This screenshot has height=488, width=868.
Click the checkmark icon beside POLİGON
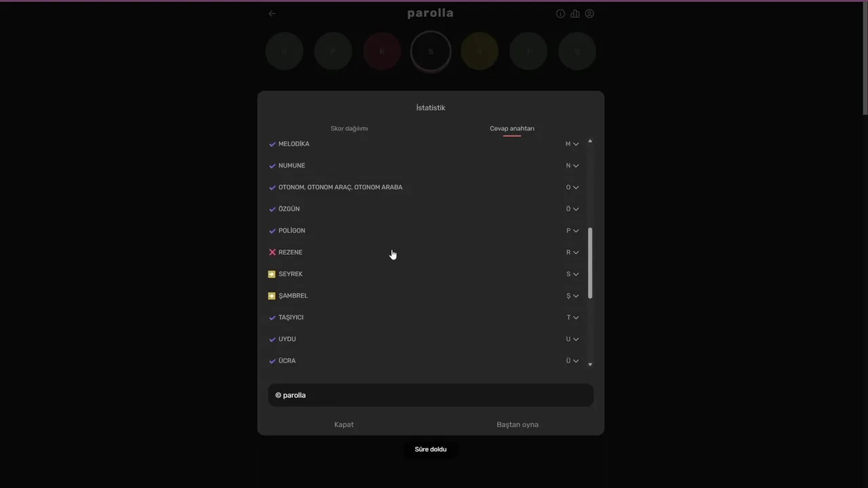[x=273, y=231]
